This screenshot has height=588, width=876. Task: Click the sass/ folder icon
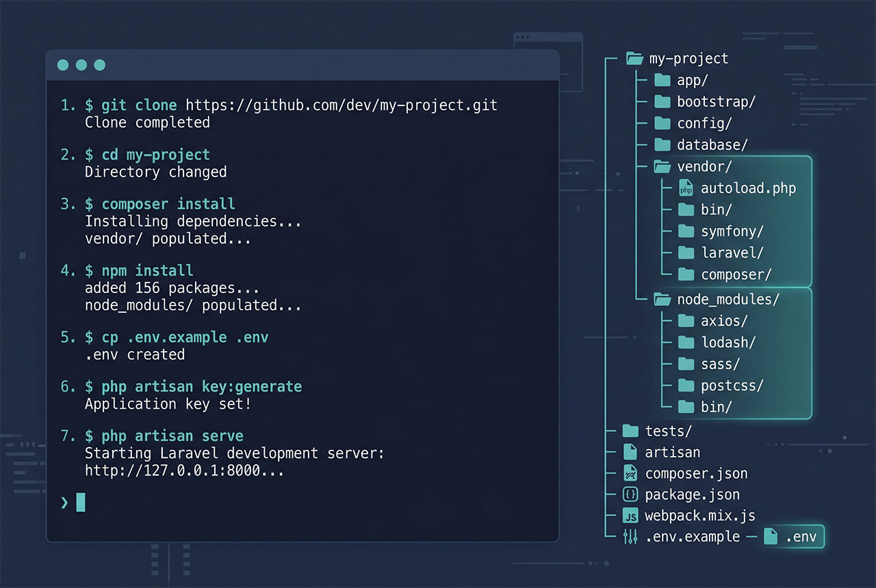[686, 363]
